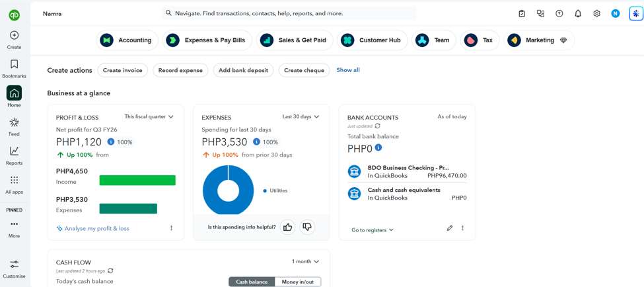The height and width of the screenshot is (287, 644).
Task: Click the Cash and cash equivalents bank icon
Action: [354, 194]
